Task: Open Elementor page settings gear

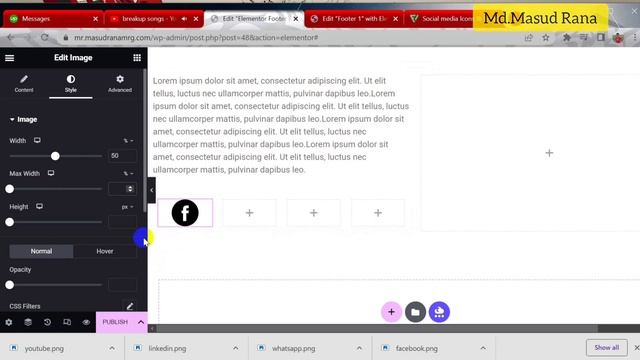Action: pos(9,322)
